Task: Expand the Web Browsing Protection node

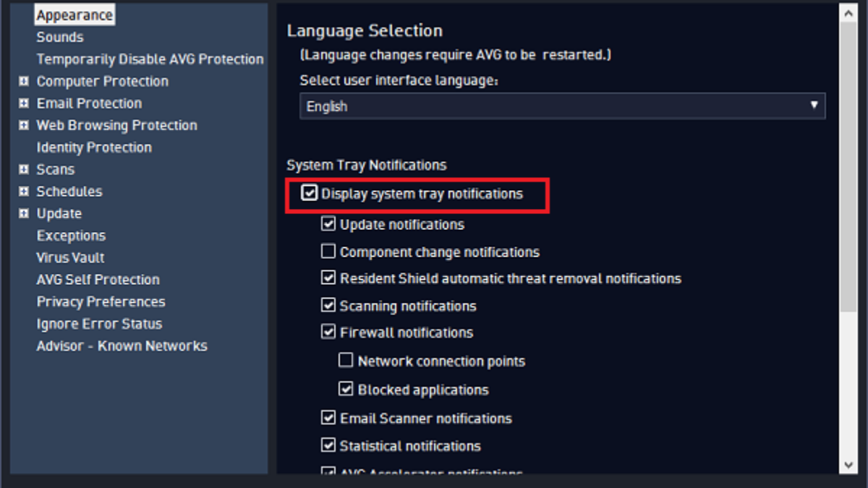Action: click(24, 126)
